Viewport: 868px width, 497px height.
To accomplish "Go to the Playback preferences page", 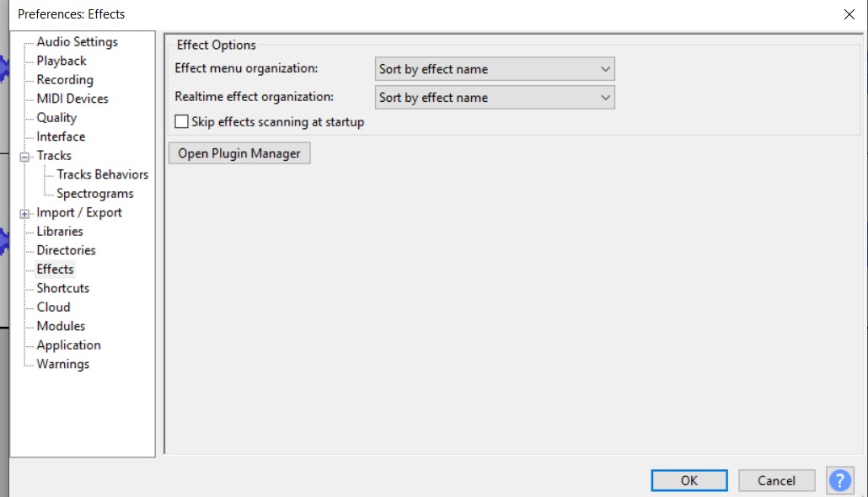I will 62,61.
